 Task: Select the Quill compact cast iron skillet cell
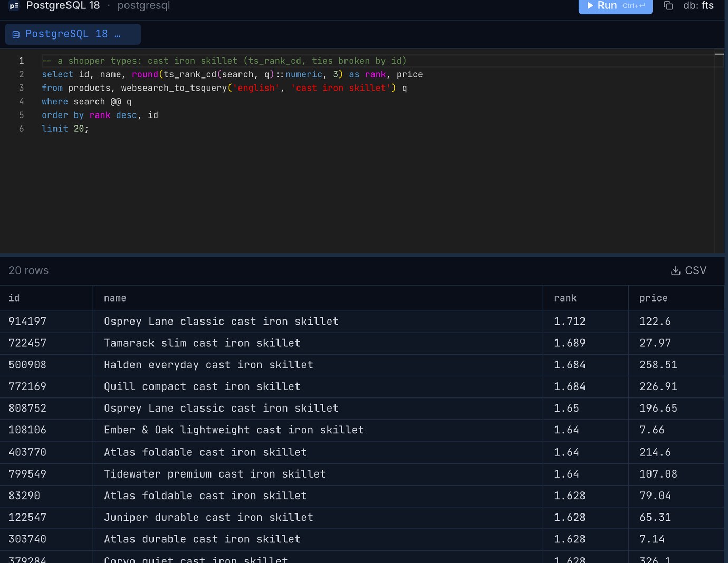pos(318,386)
